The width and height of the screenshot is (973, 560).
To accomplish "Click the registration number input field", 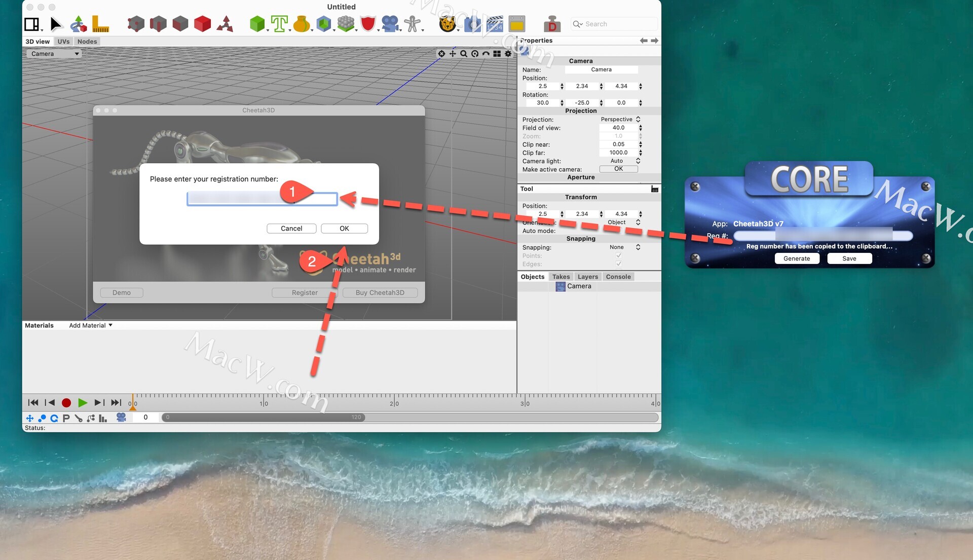I will click(x=262, y=199).
